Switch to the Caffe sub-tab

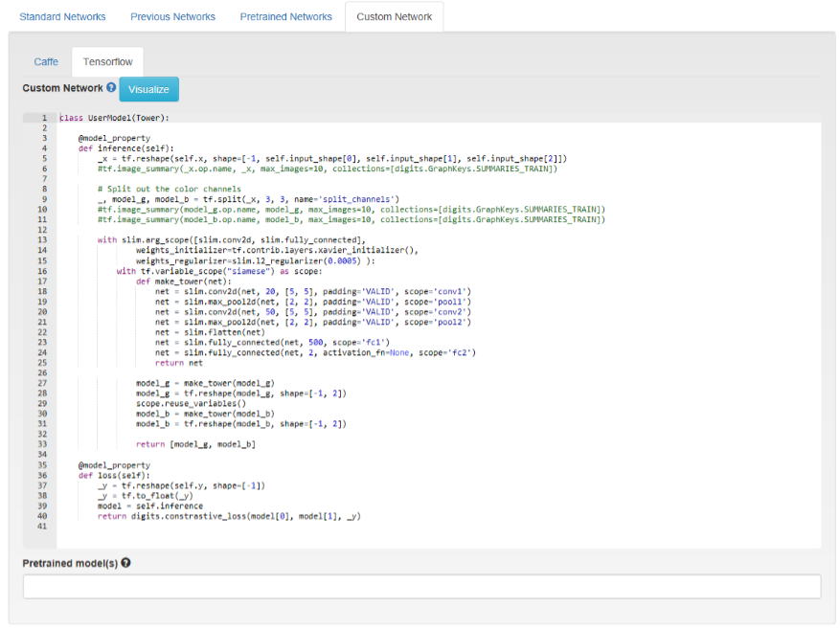click(46, 62)
